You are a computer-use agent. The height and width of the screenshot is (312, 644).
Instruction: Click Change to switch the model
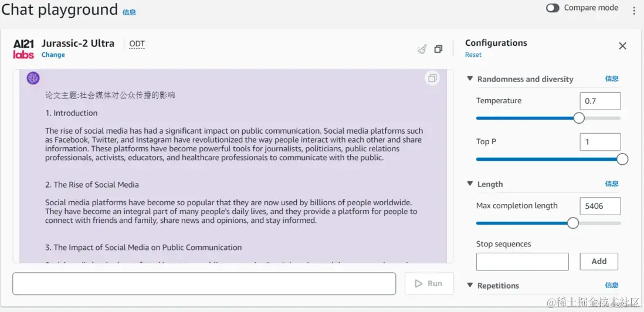53,55
